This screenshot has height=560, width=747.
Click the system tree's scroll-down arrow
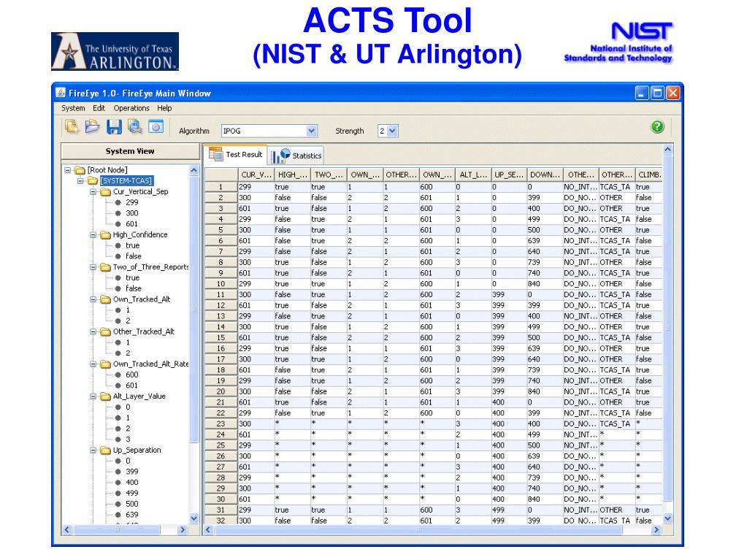[x=194, y=518]
